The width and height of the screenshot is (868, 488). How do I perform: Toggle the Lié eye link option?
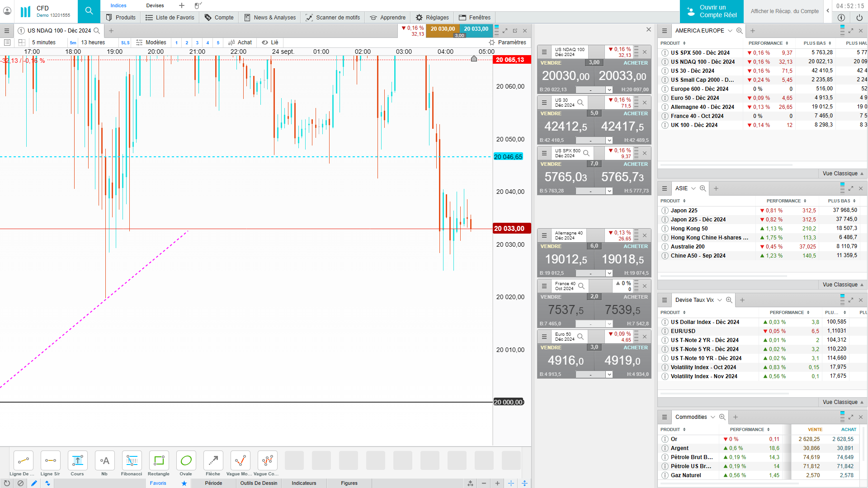pos(270,42)
